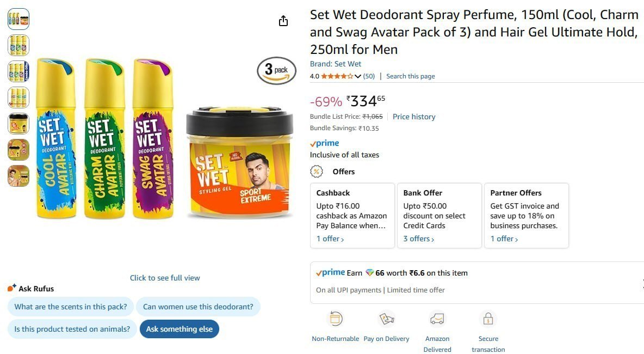Click the Secure transaction lock icon
The width and height of the screenshot is (644, 354).
488,319
